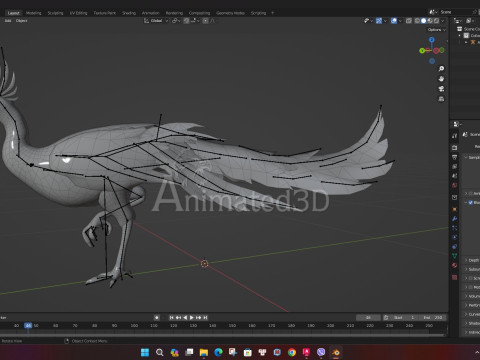Image resolution: width=480 pixels, height=360 pixels.
Task: Jump to the timeline start frame
Action: 172,318
